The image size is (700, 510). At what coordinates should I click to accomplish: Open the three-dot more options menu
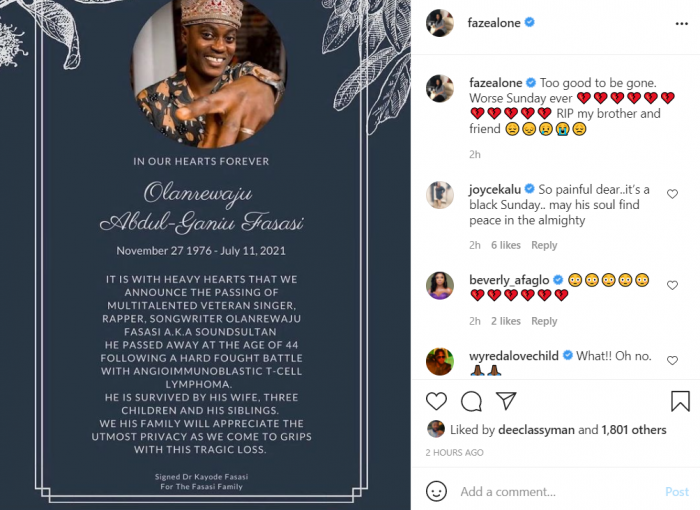click(681, 24)
